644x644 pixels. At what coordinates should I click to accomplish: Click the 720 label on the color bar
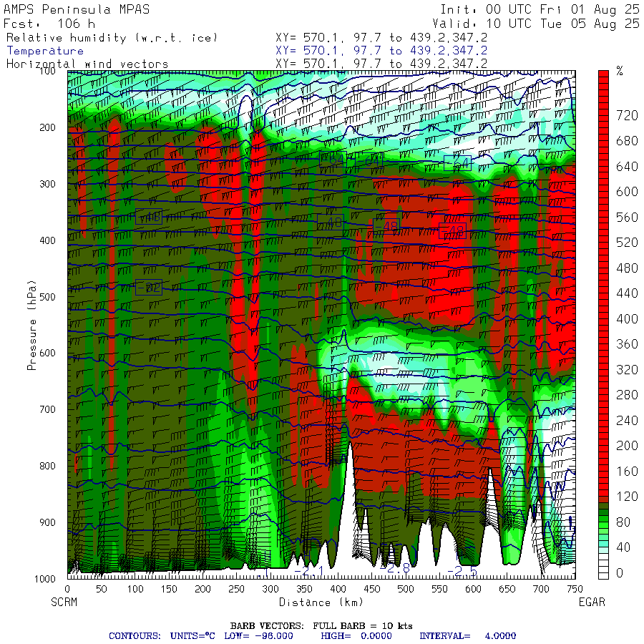click(627, 116)
